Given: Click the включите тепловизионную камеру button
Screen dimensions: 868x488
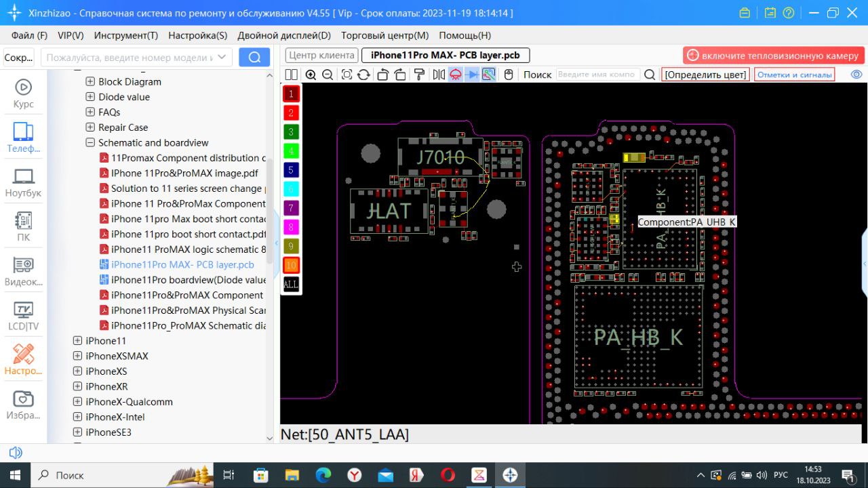Looking at the screenshot, I should pos(772,56).
